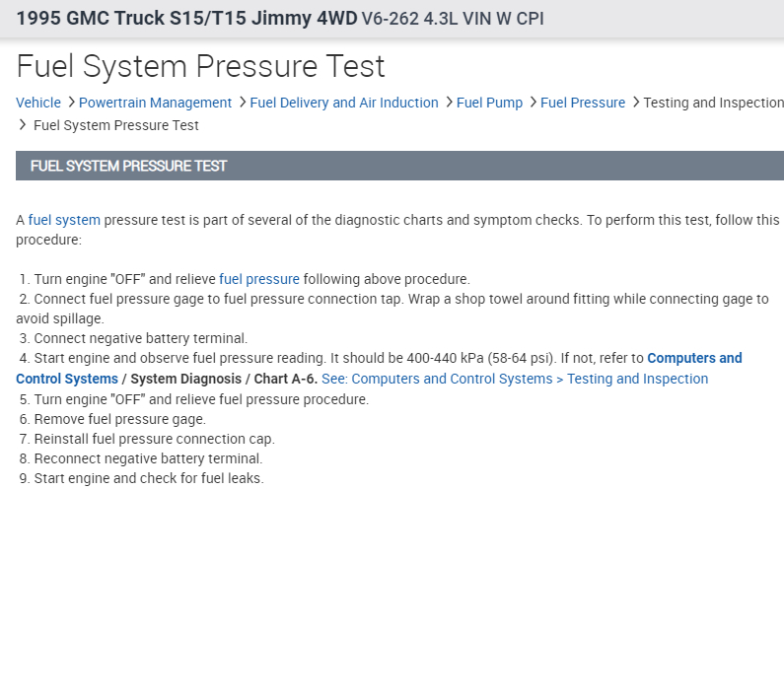Screen dimensions: 784x700
Task: Click final breadcrumb 'Fuel System Pressure Test'
Action: point(116,125)
